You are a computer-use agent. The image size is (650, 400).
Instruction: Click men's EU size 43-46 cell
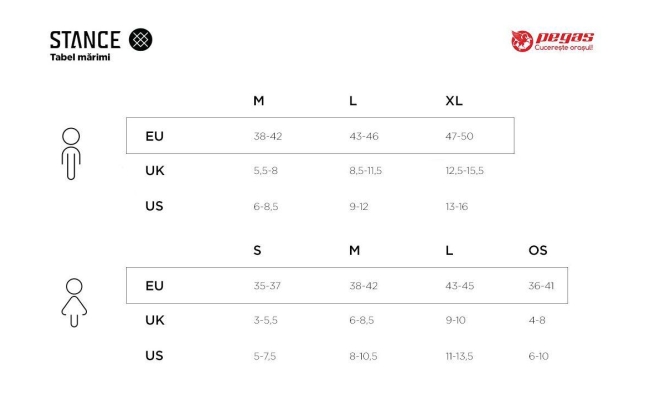point(364,136)
